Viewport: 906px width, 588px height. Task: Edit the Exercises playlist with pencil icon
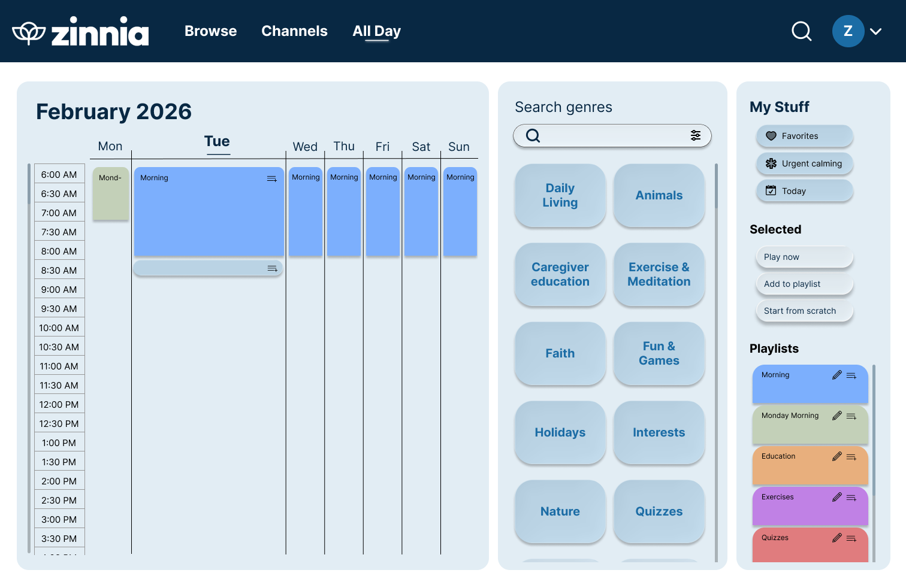(x=836, y=497)
